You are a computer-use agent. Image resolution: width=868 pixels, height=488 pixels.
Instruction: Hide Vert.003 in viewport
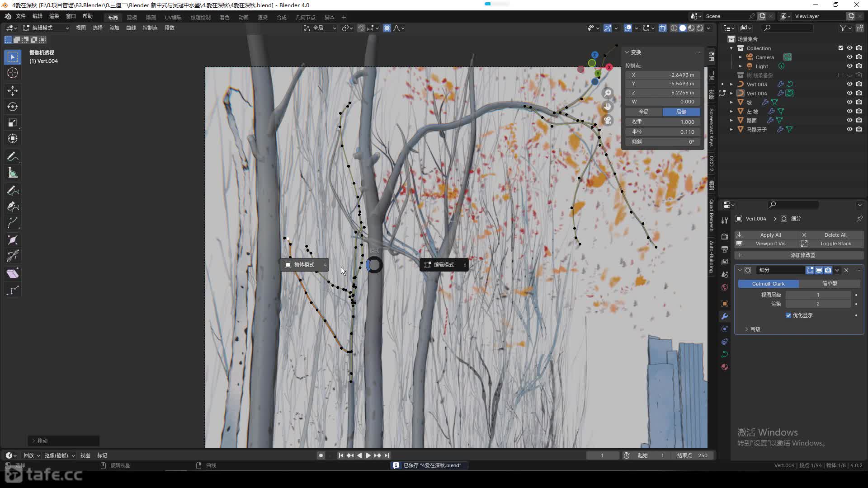click(849, 84)
